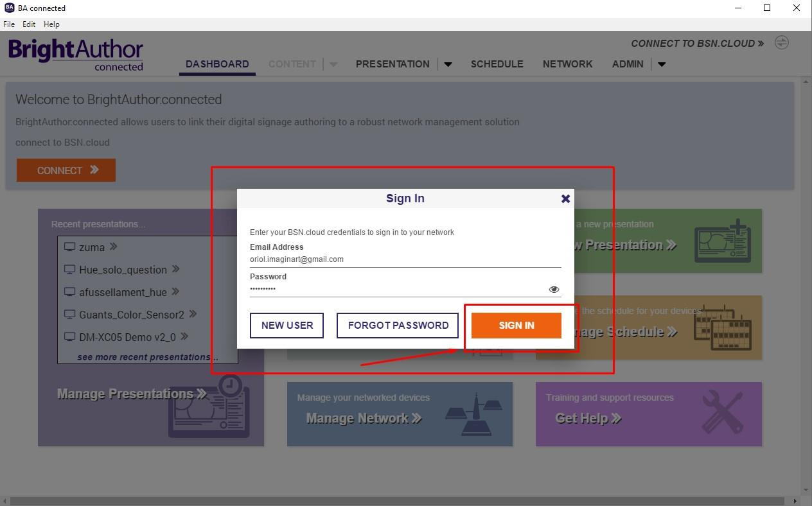The height and width of the screenshot is (506, 812).
Task: Click the wrench and screwdriver Get Help icon
Action: [723, 412]
